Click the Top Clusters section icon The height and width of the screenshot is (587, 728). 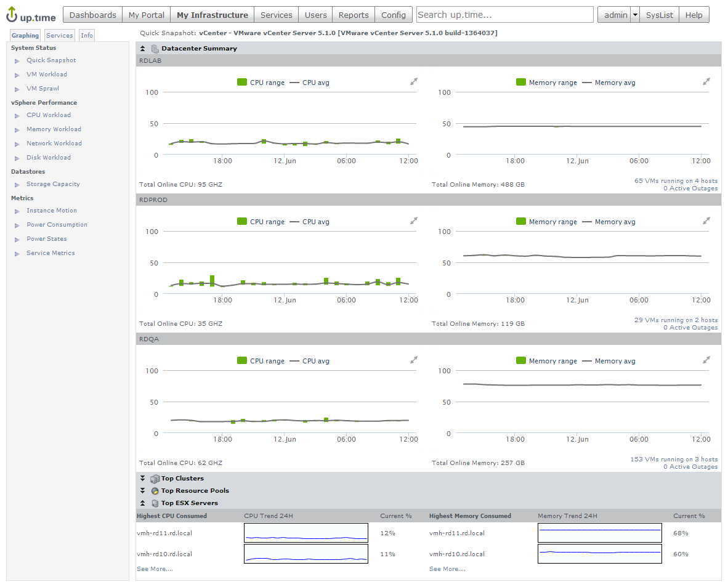coord(155,479)
